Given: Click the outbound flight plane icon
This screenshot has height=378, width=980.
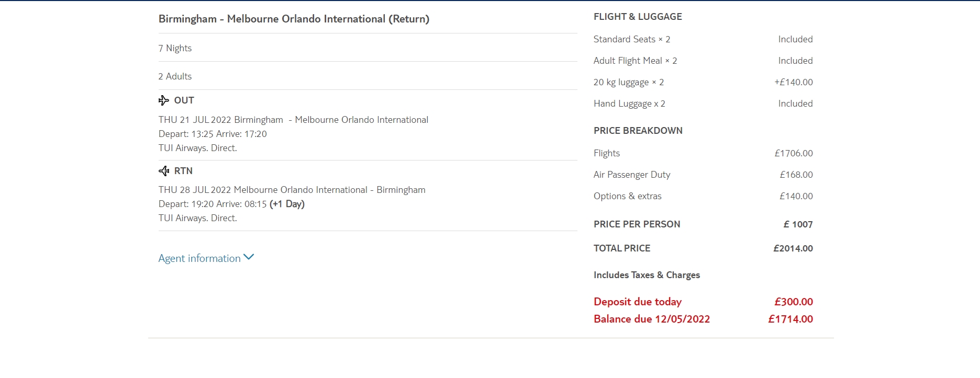Looking at the screenshot, I should 164,100.
